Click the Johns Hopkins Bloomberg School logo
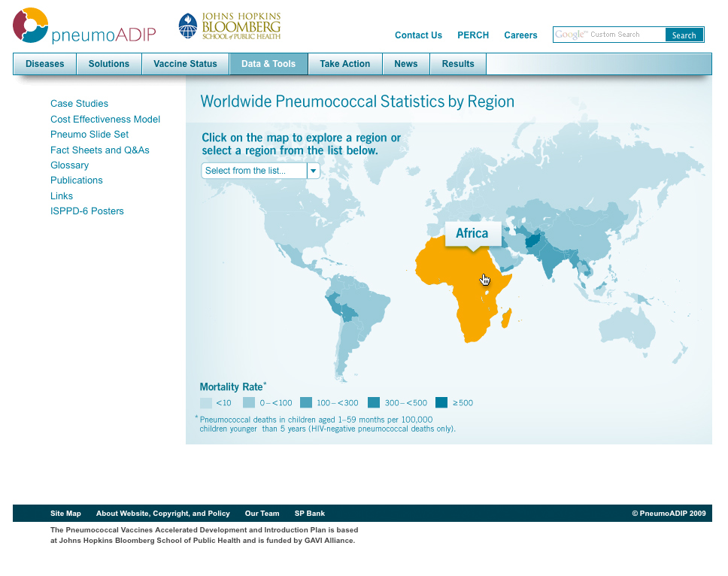The height and width of the screenshot is (576, 728). [x=229, y=26]
